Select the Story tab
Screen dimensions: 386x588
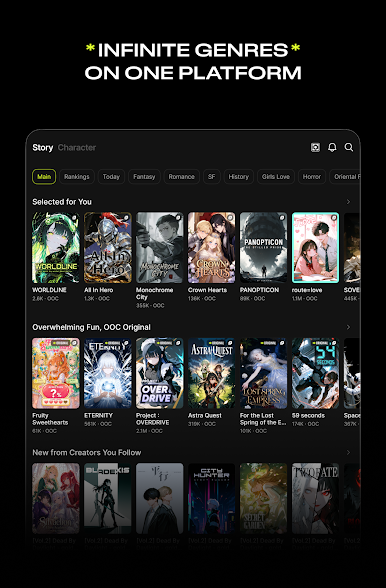pos(42,147)
